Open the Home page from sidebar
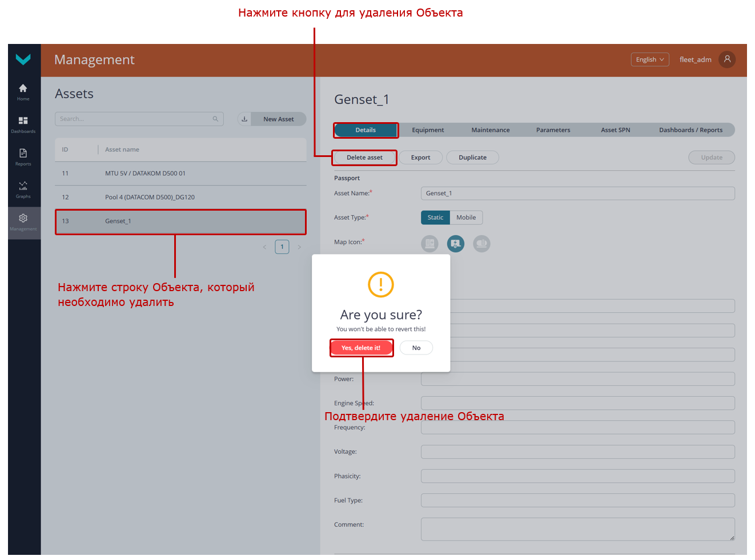Screen dimensions: 755x560 tap(23, 91)
